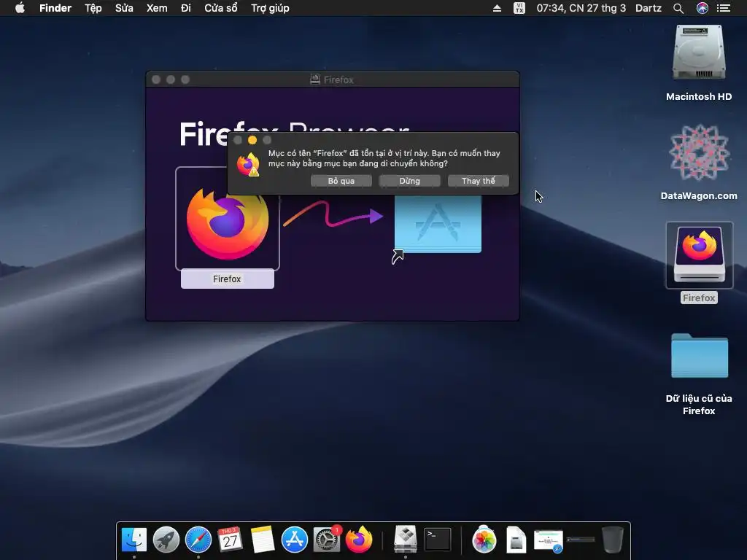Launch Firefox from the Dock
The width and height of the screenshot is (747, 560).
click(x=359, y=540)
